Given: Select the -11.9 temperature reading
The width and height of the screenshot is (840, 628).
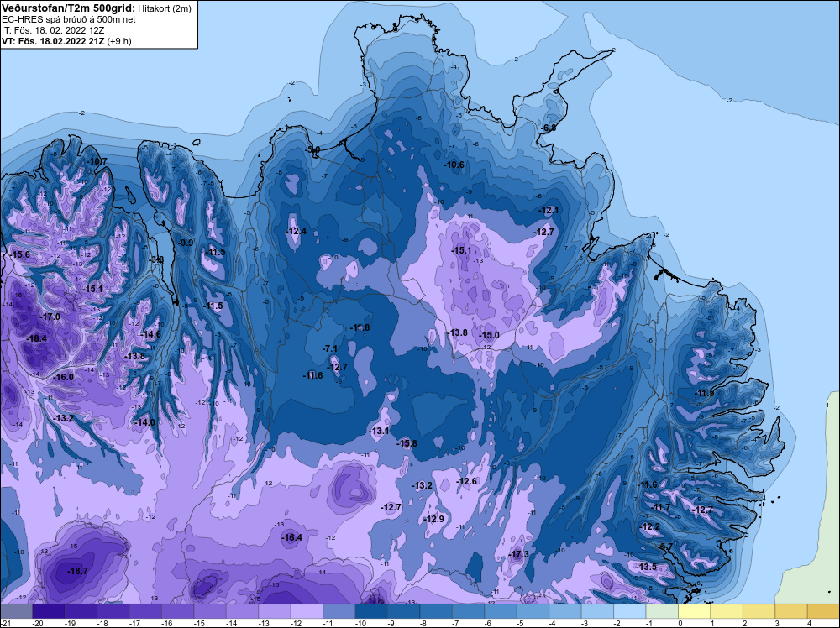Looking at the screenshot, I should [x=705, y=393].
